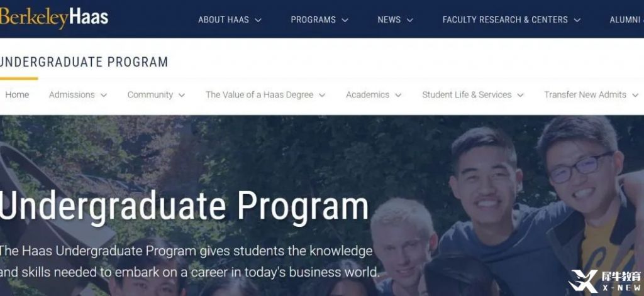Expand the Programs chevron arrow

[x=345, y=20]
